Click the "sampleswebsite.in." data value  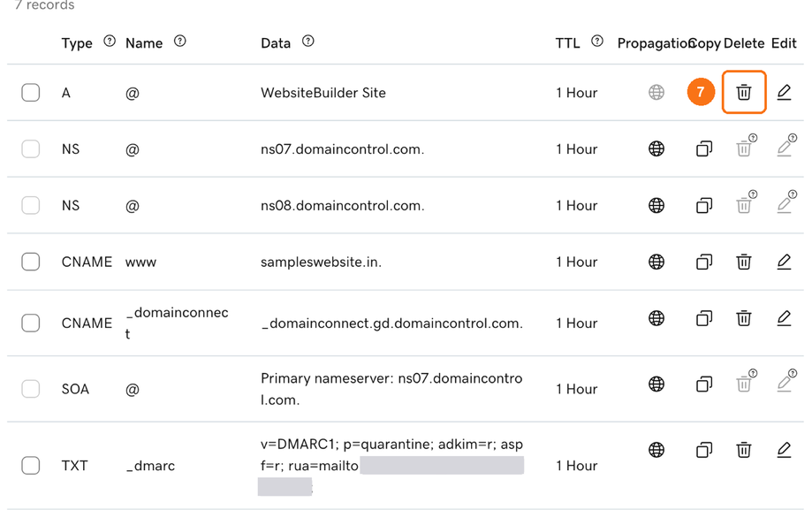click(321, 262)
